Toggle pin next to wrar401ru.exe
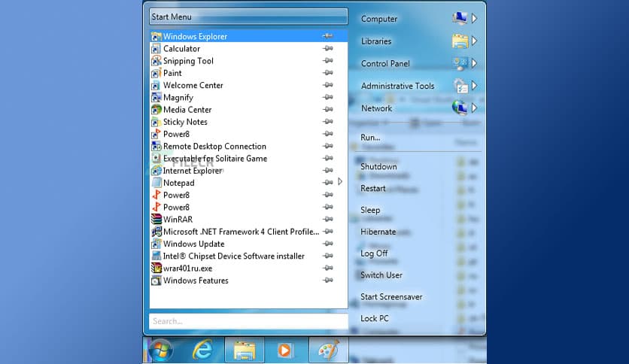Image resolution: width=629 pixels, height=364 pixels. tap(328, 268)
